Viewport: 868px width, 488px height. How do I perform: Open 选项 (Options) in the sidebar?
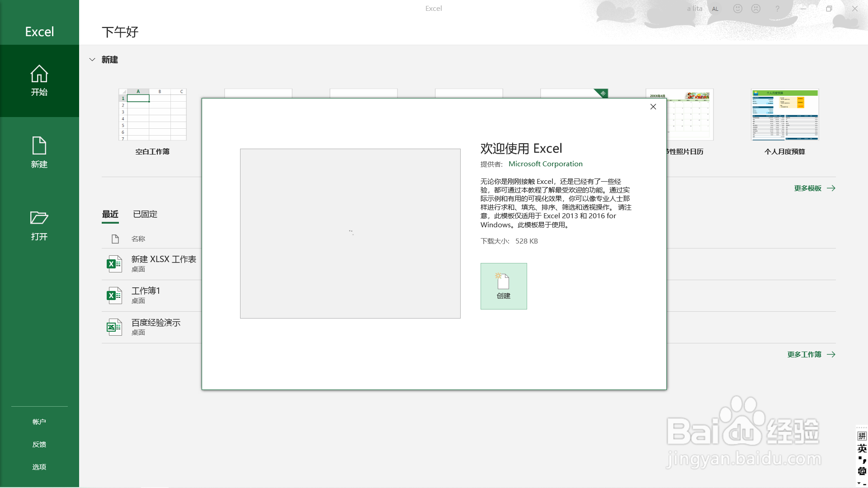tap(39, 467)
